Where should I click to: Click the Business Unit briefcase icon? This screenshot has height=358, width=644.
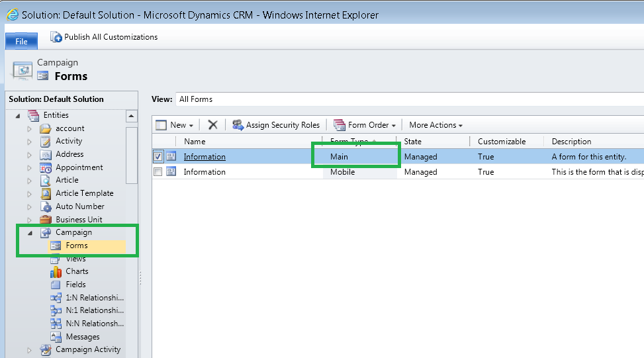[x=46, y=220]
